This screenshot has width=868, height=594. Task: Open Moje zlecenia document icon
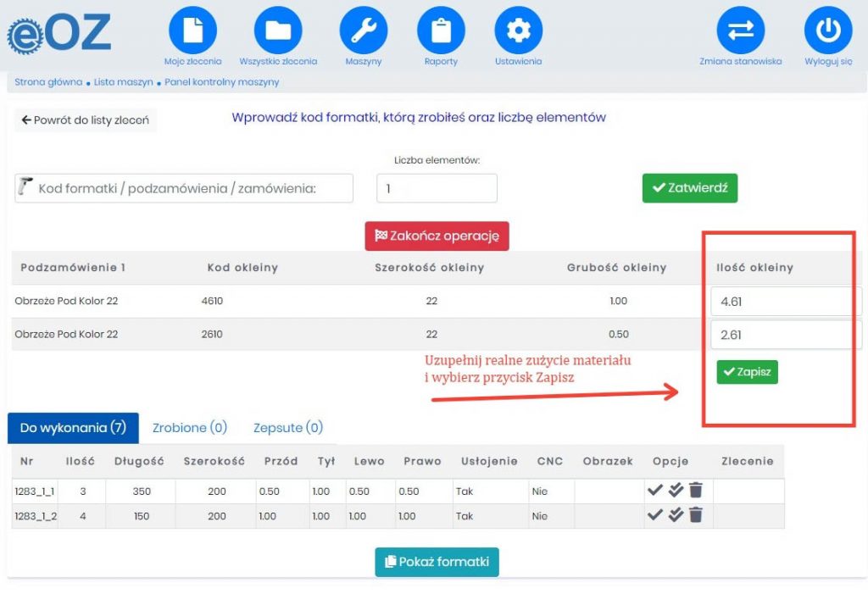193,31
